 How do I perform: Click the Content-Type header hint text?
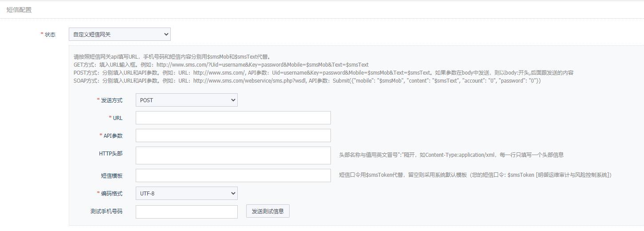coord(451,155)
